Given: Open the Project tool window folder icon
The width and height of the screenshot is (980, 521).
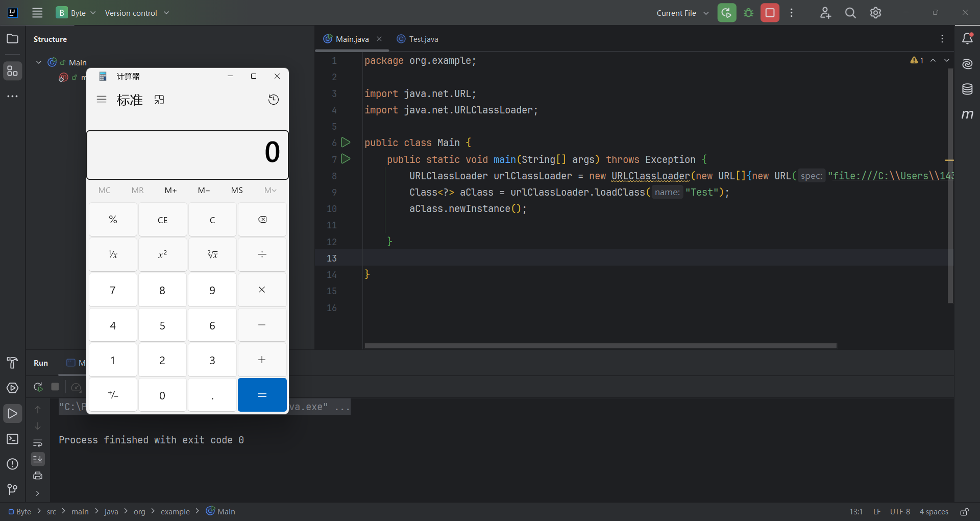Looking at the screenshot, I should pyautogui.click(x=12, y=39).
